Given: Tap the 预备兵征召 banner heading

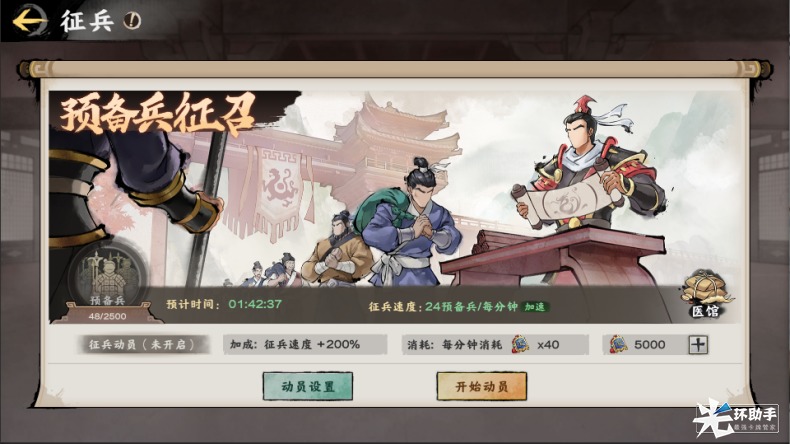Looking at the screenshot, I should [x=157, y=116].
